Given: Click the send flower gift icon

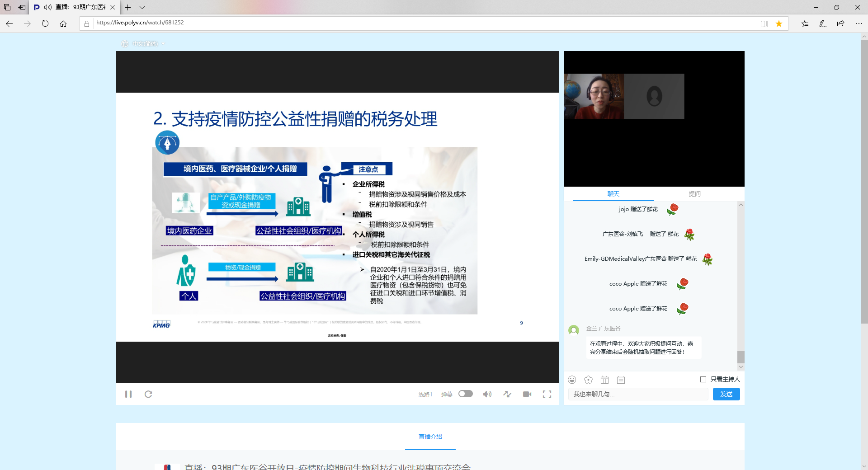Looking at the screenshot, I should pos(588,380).
